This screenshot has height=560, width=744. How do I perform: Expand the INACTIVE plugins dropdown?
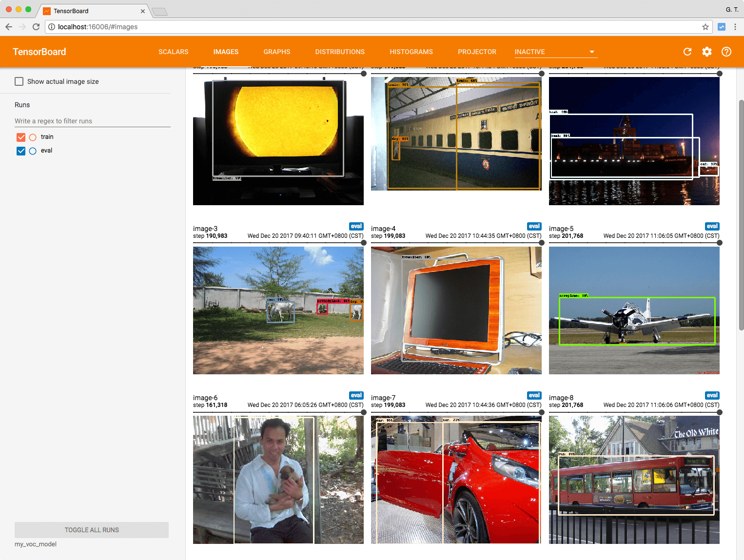tap(592, 52)
